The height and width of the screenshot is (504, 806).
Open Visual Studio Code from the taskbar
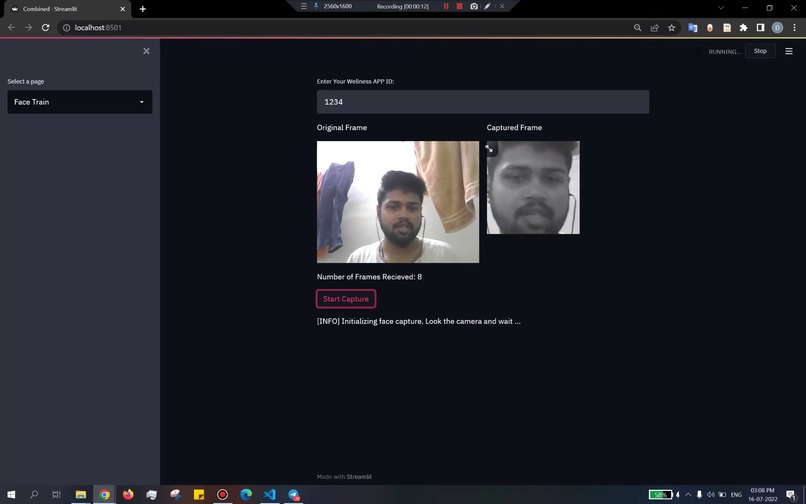(270, 495)
